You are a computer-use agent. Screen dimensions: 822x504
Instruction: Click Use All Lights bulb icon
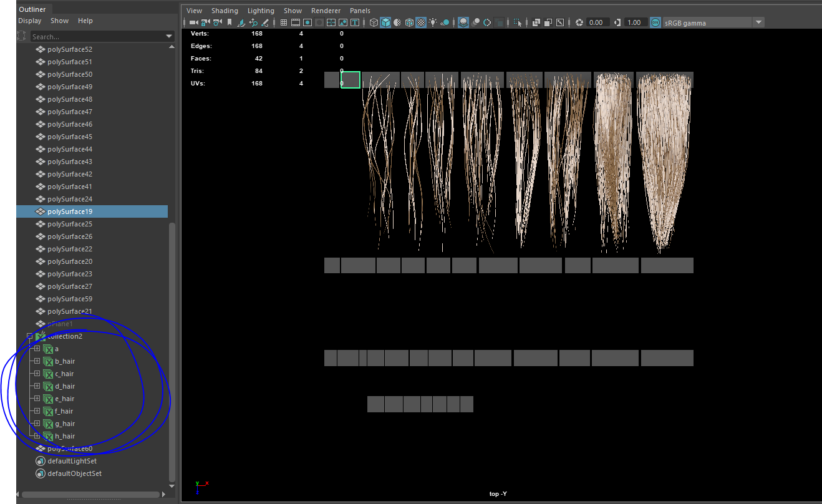433,22
